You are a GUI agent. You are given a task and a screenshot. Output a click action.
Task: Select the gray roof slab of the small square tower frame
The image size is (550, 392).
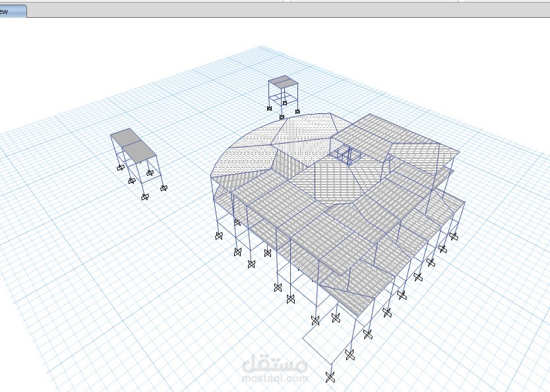tap(284, 82)
